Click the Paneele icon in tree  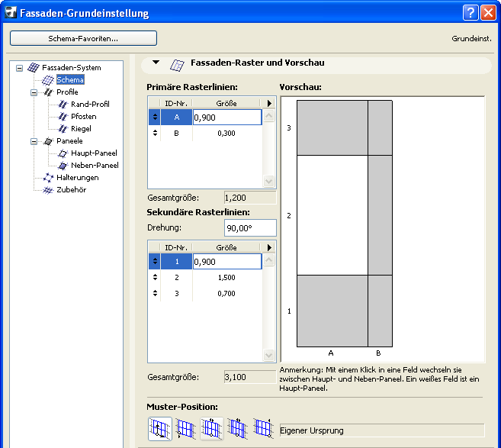point(48,141)
